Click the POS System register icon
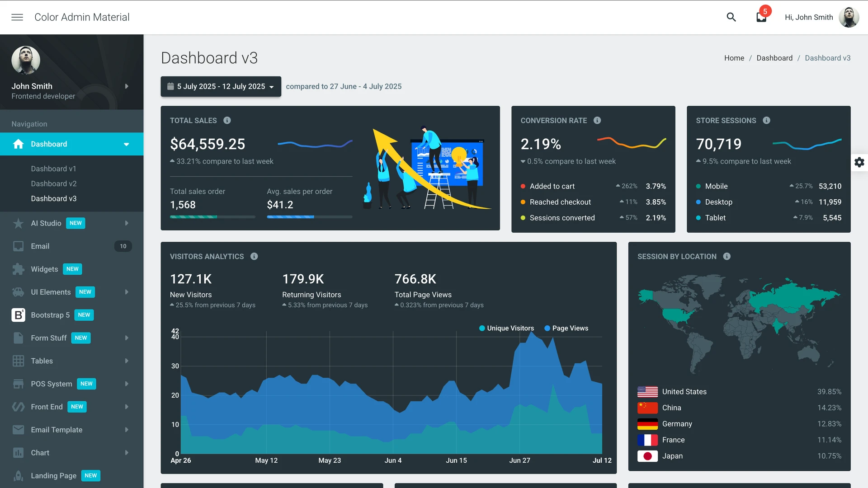The width and height of the screenshot is (868, 488). 18,384
